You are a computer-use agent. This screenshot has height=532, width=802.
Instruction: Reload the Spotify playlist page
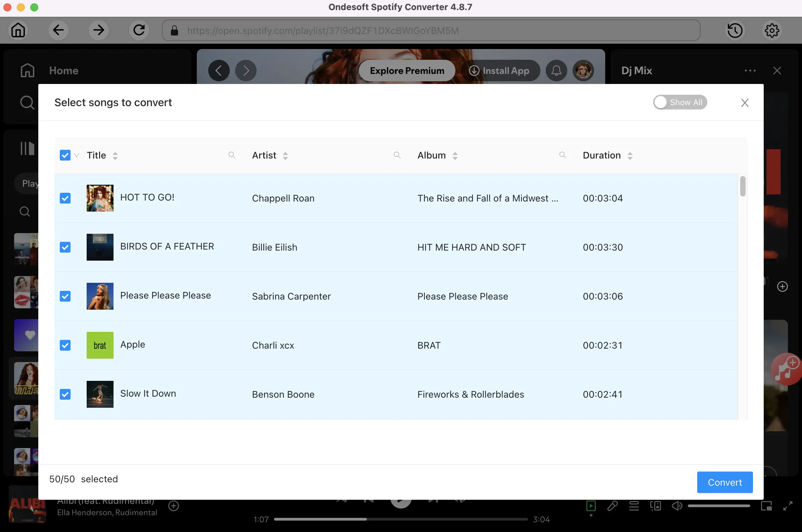(139, 30)
